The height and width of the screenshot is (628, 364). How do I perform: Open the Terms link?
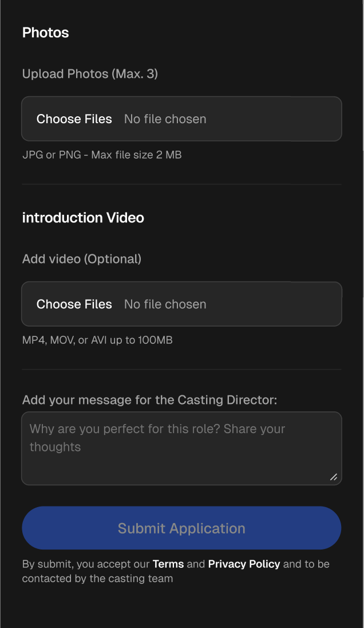168,564
